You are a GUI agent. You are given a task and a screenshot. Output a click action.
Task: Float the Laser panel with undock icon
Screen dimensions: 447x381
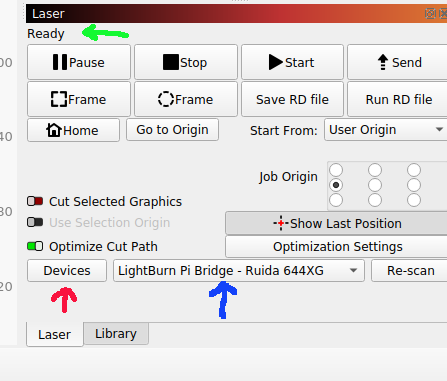tap(430, 14)
